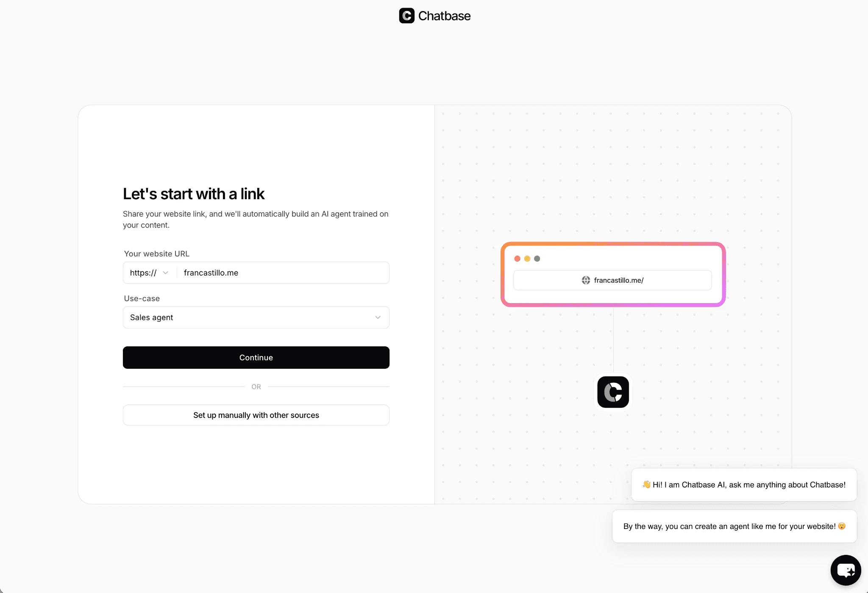Click the large Chatbase agent node icon

pyautogui.click(x=613, y=392)
